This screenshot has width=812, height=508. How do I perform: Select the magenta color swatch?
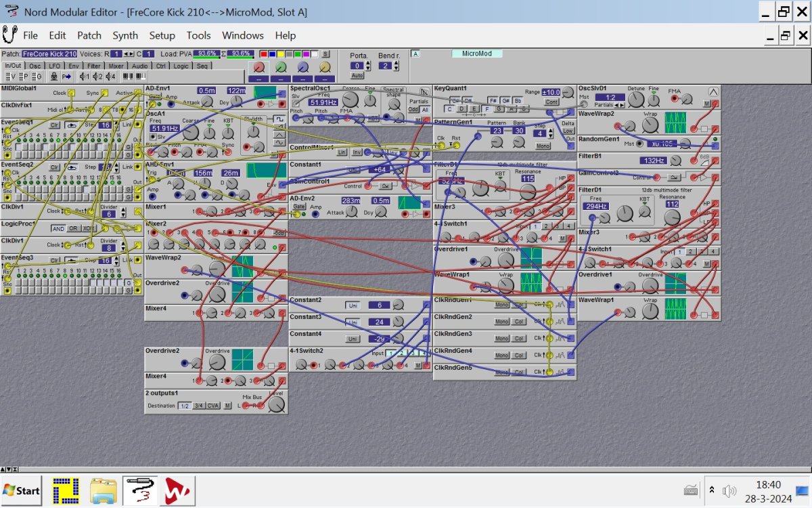pos(306,54)
